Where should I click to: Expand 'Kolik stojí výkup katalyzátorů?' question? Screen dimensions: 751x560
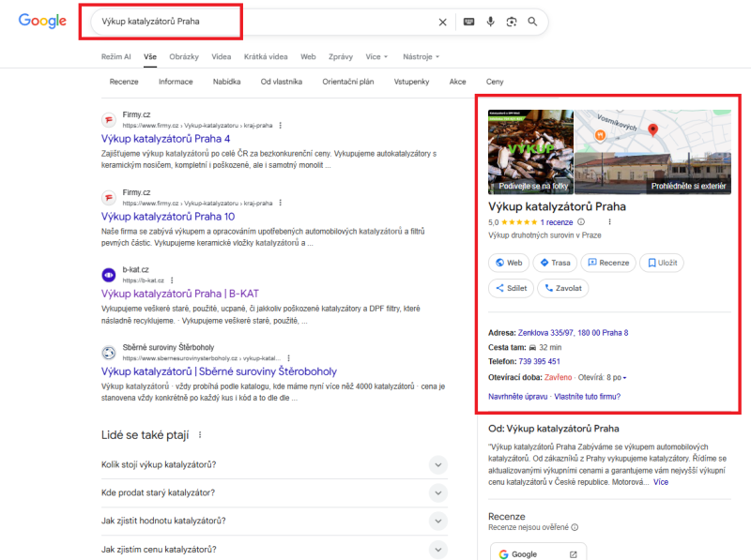point(437,464)
